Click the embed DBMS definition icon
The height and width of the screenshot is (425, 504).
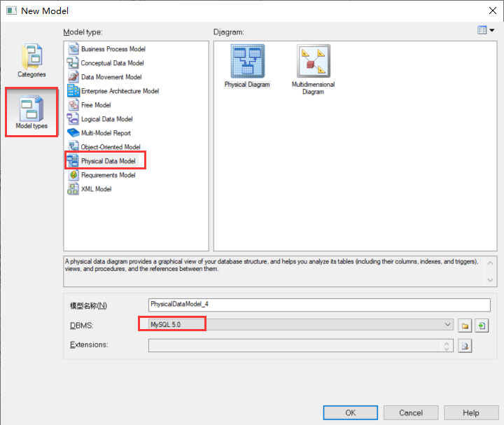click(x=482, y=326)
